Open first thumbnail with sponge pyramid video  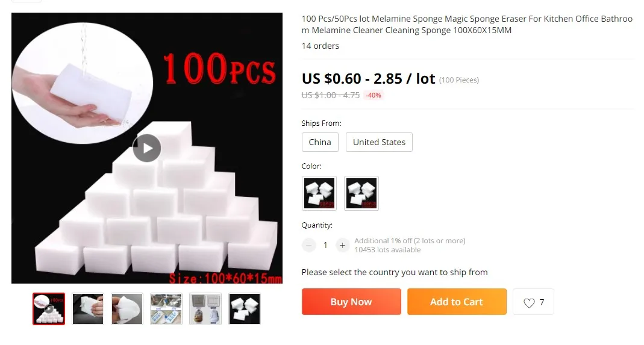49,309
